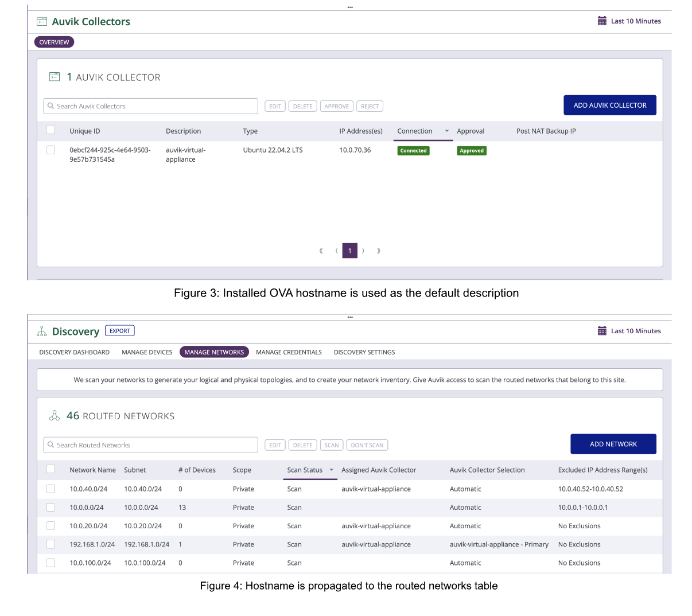Sort by the IP Address(es) column header

pos(361,131)
